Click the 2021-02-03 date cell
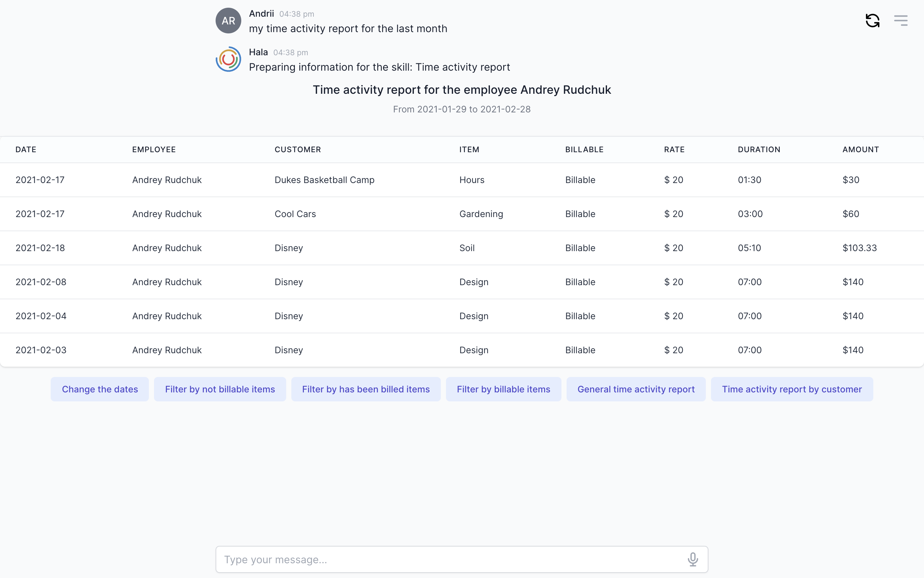Screen dimensions: 924x578 41,350
